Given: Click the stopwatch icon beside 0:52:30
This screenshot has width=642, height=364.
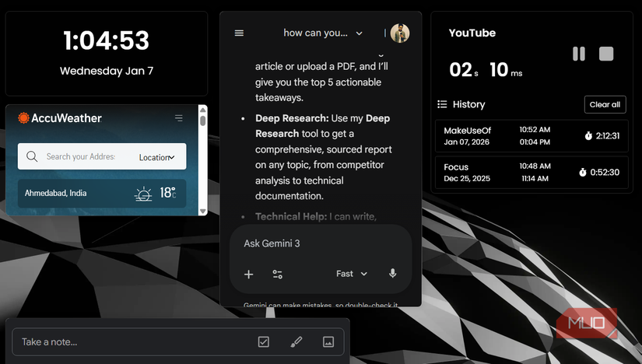Looking at the screenshot, I should pyautogui.click(x=583, y=173).
